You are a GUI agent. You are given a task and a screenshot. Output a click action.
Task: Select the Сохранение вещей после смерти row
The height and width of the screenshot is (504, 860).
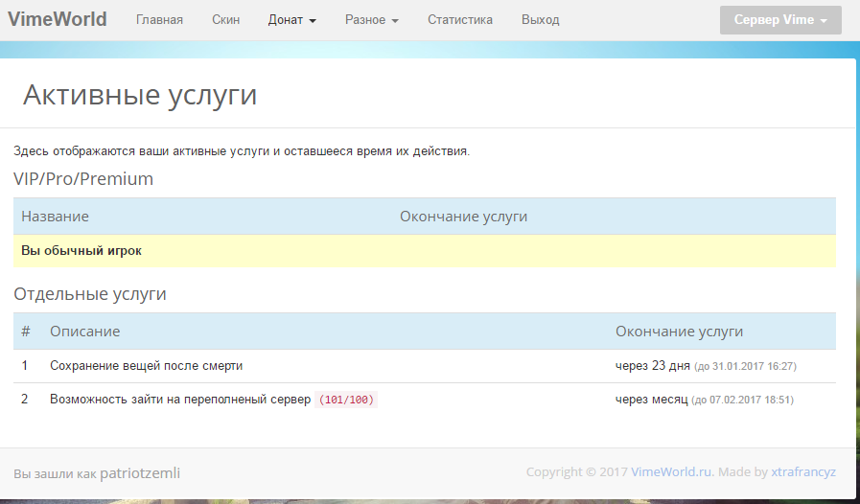[146, 366]
